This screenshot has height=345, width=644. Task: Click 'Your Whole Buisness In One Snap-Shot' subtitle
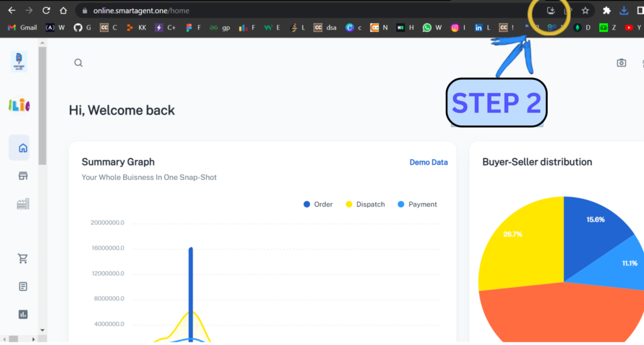[148, 178]
